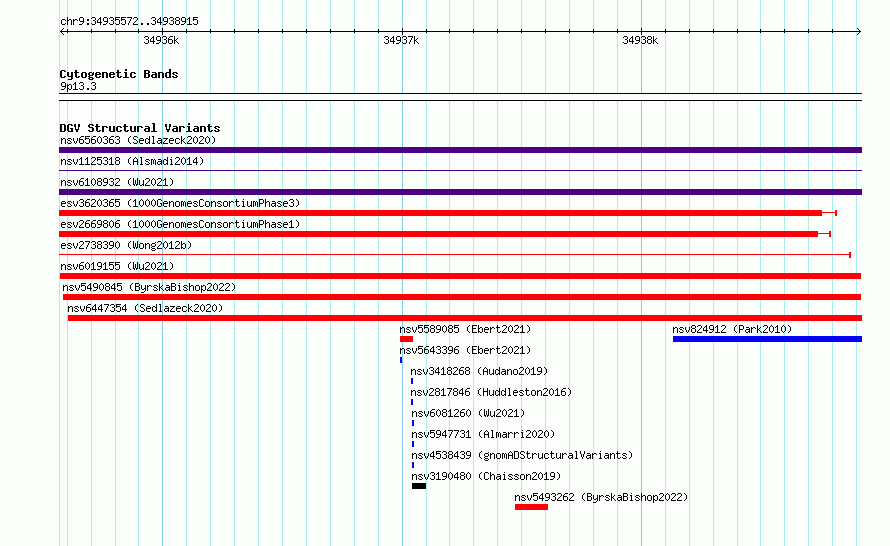The height and width of the screenshot is (546, 890).
Task: Click nsv2817846 (Huddleston2016) label
Action: coord(491,392)
